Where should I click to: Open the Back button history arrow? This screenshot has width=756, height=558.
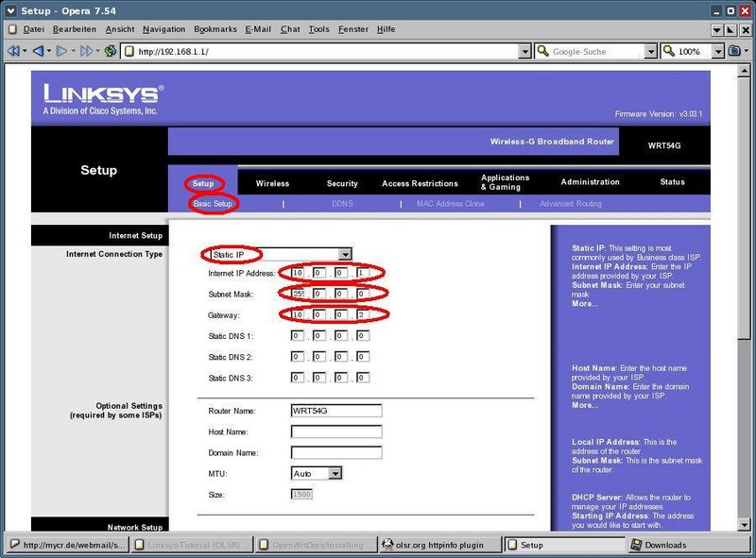pyautogui.click(x=49, y=51)
